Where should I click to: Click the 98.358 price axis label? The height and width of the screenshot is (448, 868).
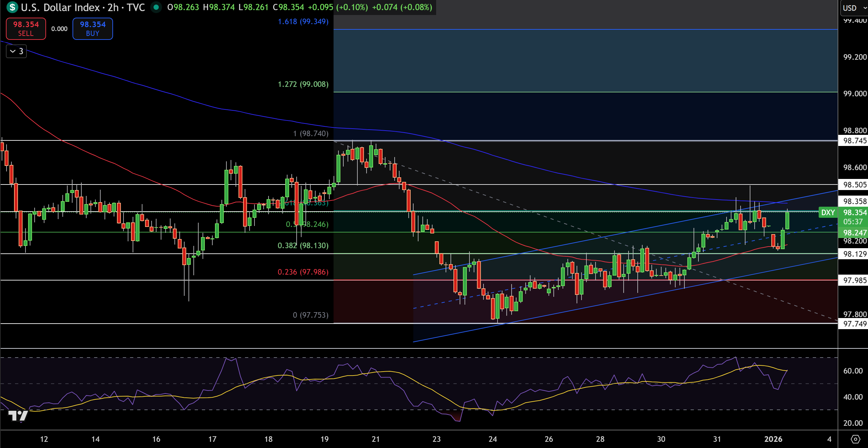[x=854, y=201]
